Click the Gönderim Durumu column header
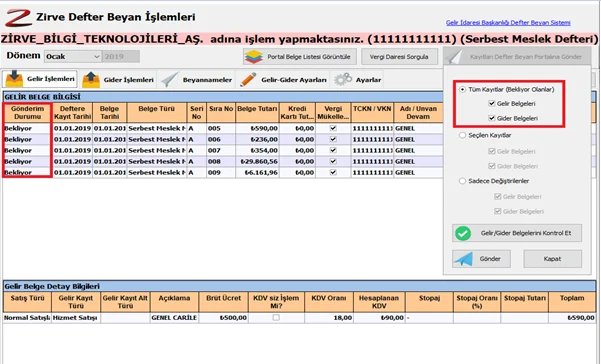Viewport: 601px width, 364px height. [27, 113]
